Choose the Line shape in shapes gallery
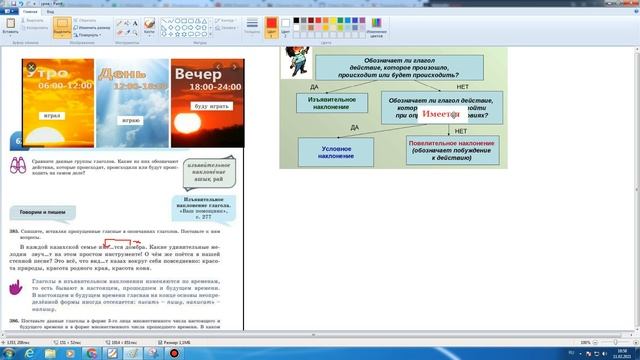This screenshot has width=640, height=360. point(164,21)
